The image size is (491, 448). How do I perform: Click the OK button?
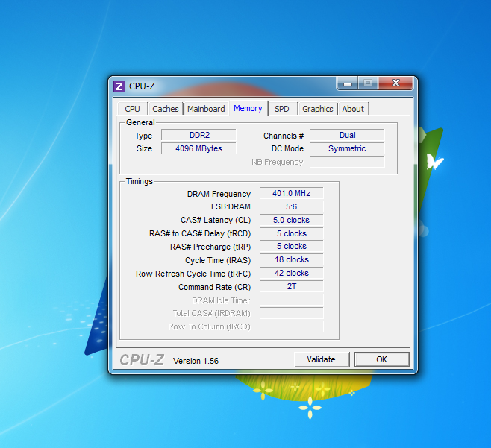382,359
